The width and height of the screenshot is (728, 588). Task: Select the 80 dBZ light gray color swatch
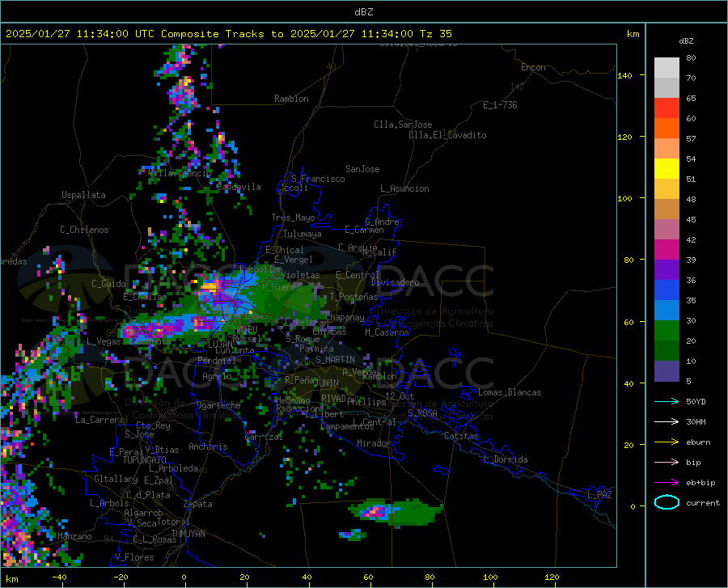click(667, 67)
